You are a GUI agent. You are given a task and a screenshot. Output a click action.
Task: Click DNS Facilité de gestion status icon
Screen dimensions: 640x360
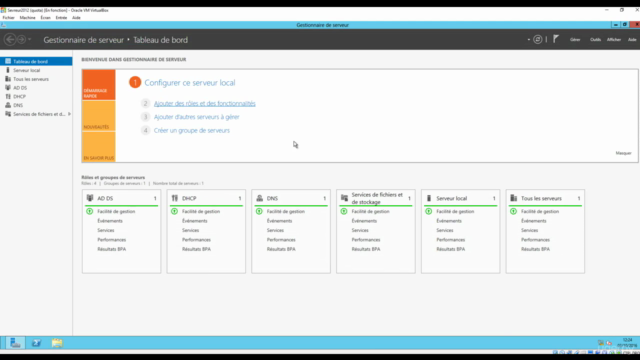pyautogui.click(x=259, y=211)
